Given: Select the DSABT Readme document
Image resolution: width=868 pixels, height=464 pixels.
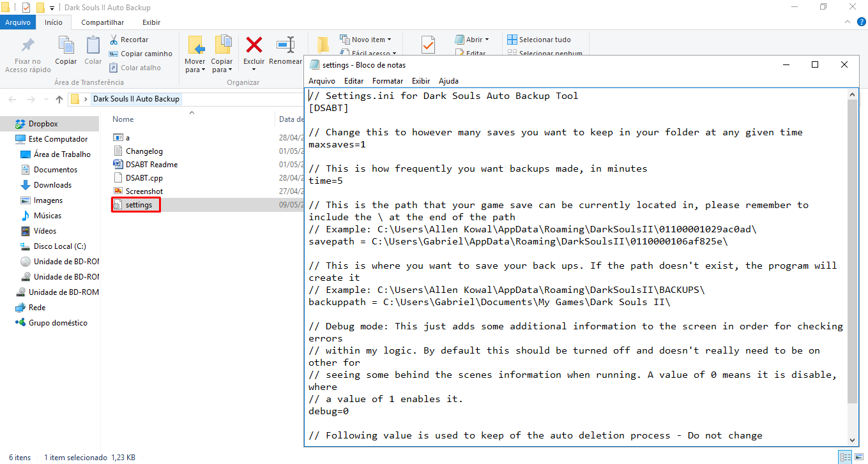Looking at the screenshot, I should [151, 165].
